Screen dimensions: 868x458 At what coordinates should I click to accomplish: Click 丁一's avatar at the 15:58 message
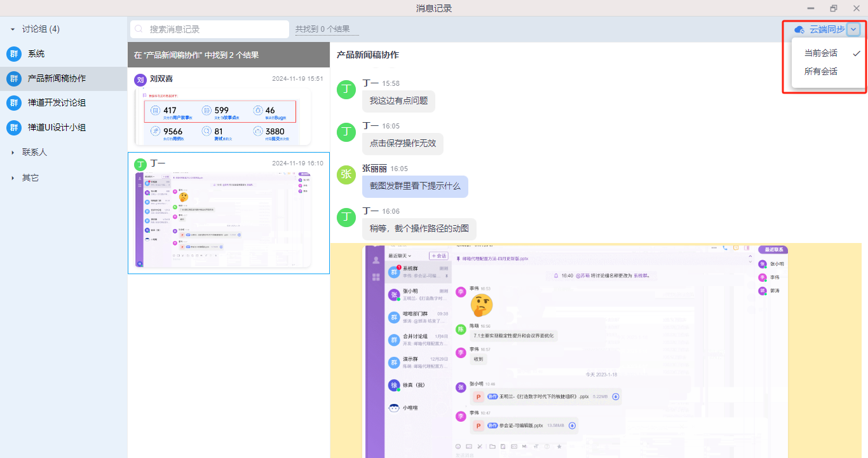coord(346,90)
